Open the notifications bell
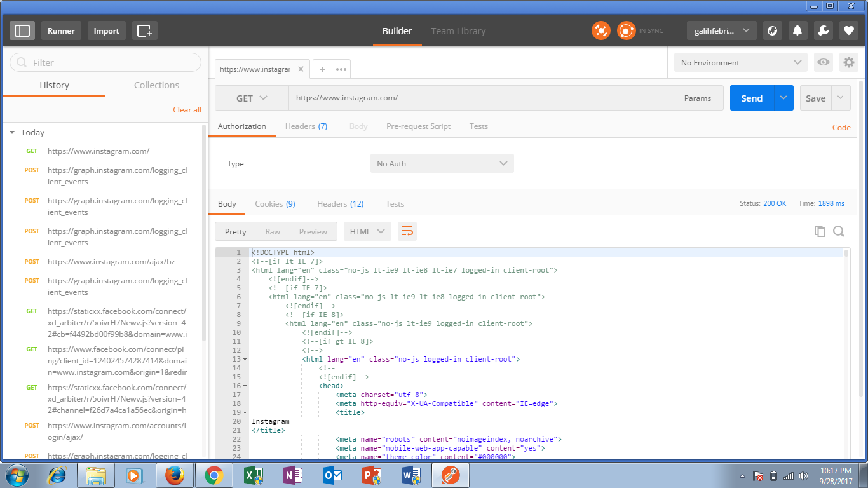The height and width of the screenshot is (488, 868). point(797,30)
